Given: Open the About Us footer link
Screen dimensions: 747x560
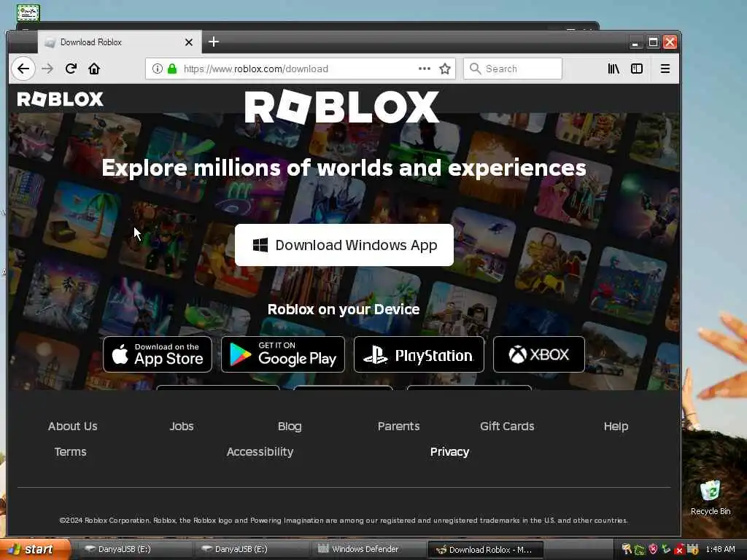Looking at the screenshot, I should pyautogui.click(x=72, y=426).
